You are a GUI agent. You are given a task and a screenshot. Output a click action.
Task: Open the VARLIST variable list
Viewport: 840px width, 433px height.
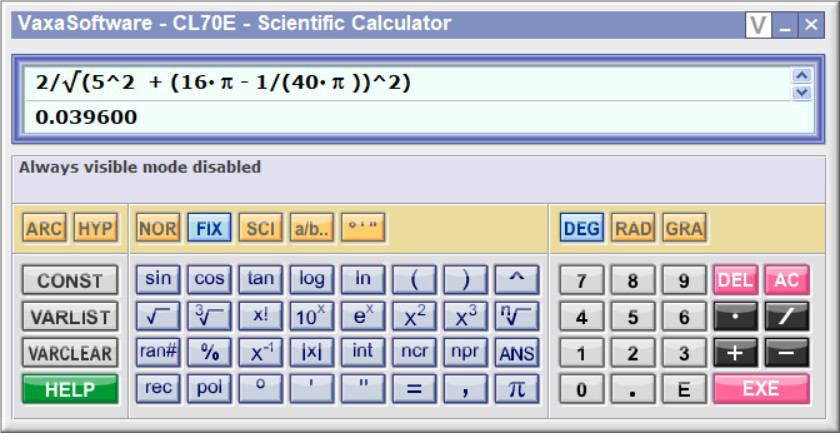click(x=70, y=317)
